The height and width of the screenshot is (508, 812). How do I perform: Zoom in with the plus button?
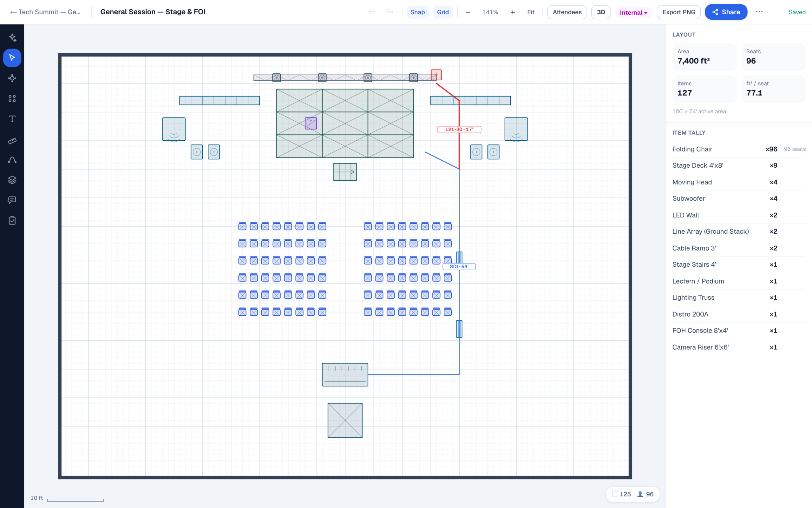point(513,12)
